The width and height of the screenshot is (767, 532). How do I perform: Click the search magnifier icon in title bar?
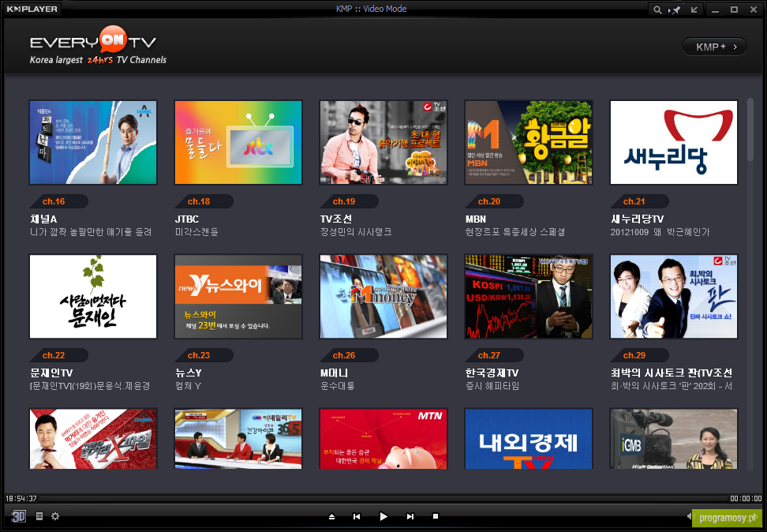(657, 9)
